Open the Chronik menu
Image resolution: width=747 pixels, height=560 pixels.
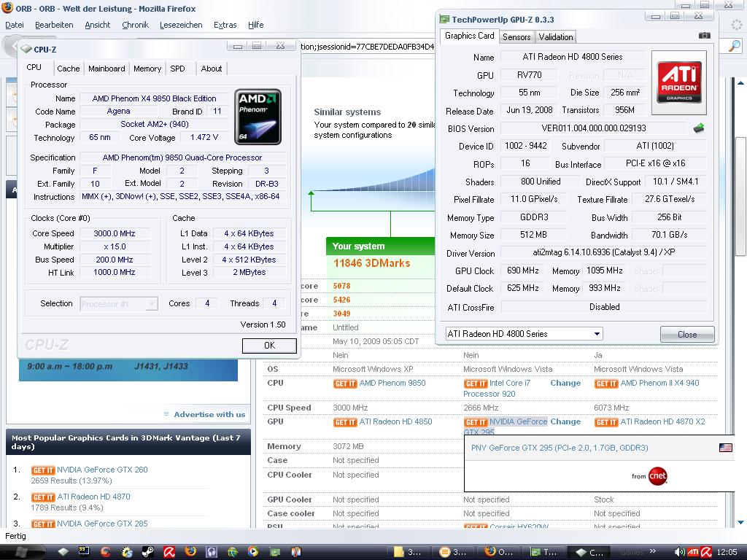click(135, 25)
